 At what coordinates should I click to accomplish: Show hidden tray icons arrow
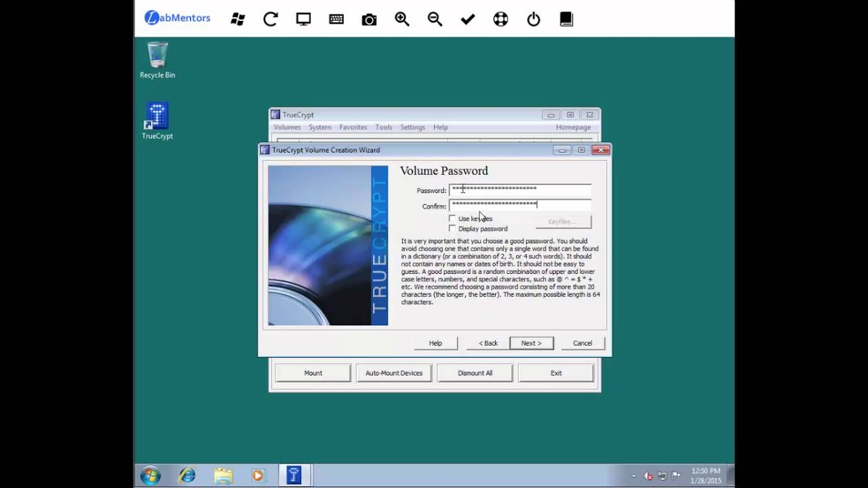click(x=634, y=476)
